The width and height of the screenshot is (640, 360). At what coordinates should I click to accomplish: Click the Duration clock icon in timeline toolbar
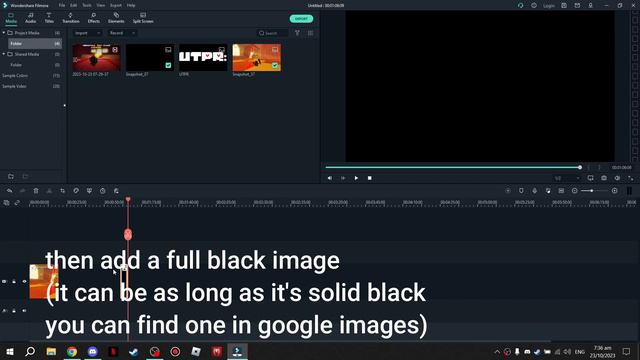click(x=102, y=191)
